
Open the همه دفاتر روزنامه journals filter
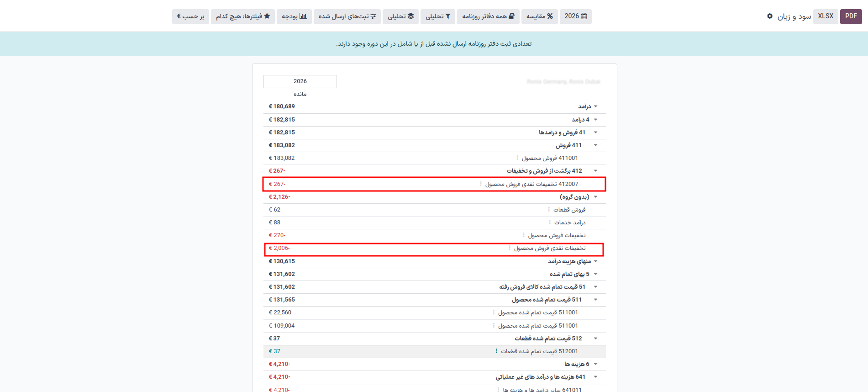[488, 16]
